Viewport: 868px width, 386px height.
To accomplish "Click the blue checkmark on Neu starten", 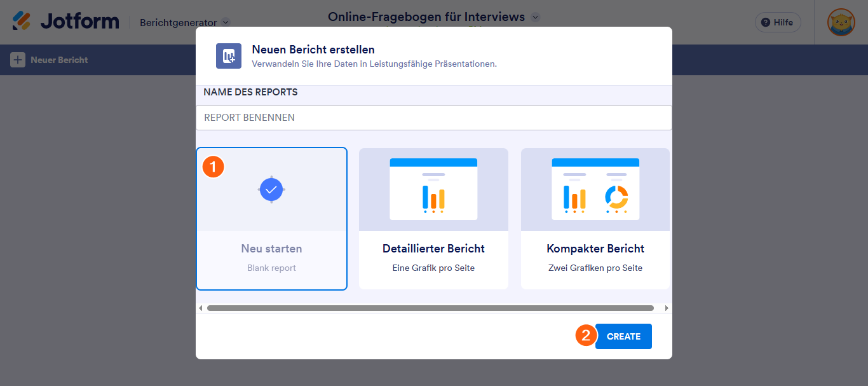I will pyautogui.click(x=271, y=189).
